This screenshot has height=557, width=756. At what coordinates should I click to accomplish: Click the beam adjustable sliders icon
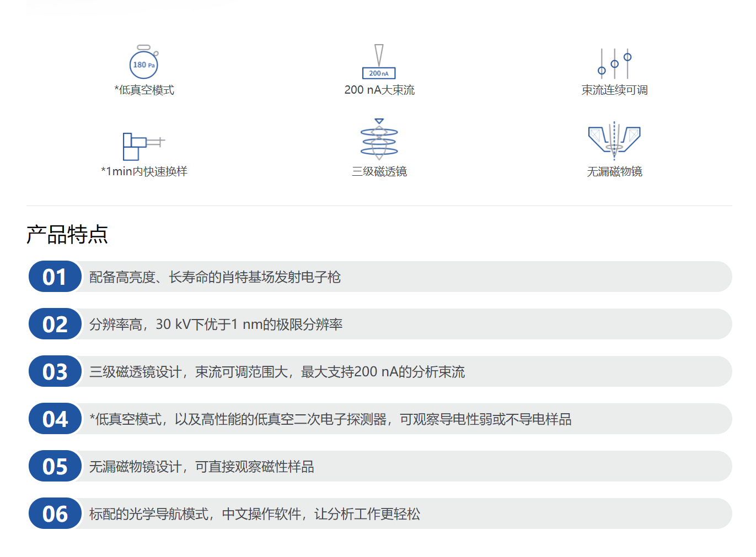tap(614, 63)
